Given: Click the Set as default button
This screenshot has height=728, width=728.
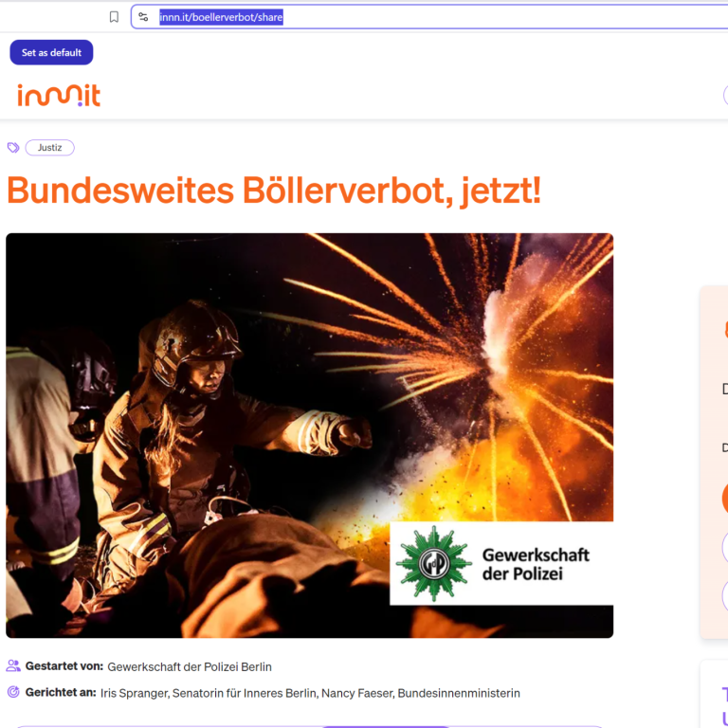Looking at the screenshot, I should [x=51, y=52].
